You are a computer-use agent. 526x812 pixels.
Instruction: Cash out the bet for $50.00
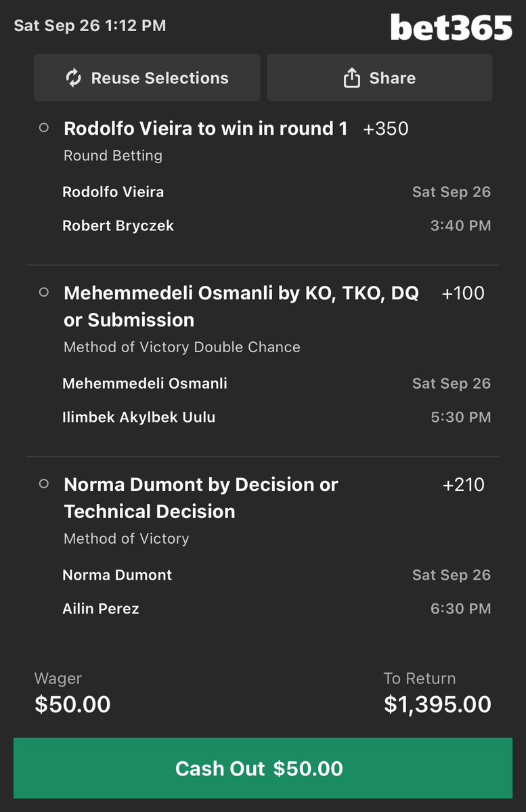click(263, 768)
